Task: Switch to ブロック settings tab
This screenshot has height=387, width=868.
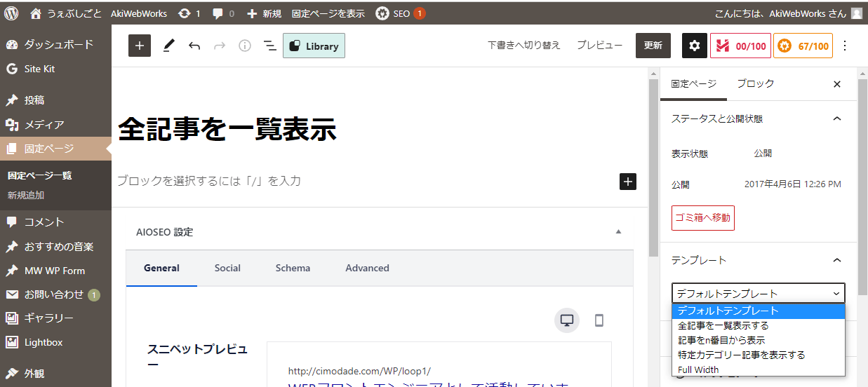Action: (x=756, y=83)
